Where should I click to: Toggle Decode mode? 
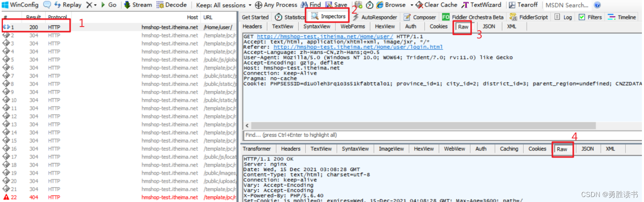click(x=171, y=5)
